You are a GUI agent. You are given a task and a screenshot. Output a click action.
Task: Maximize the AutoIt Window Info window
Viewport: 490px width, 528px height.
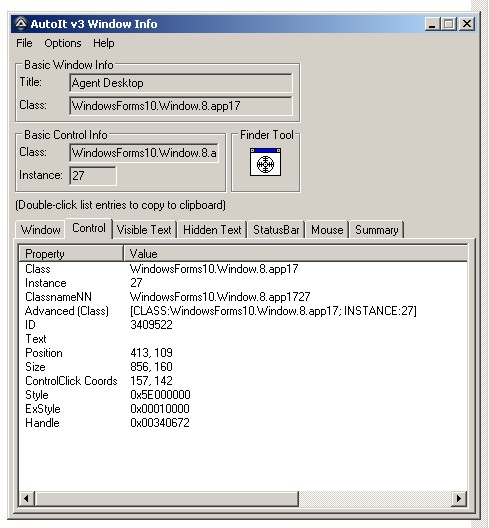tap(449, 24)
